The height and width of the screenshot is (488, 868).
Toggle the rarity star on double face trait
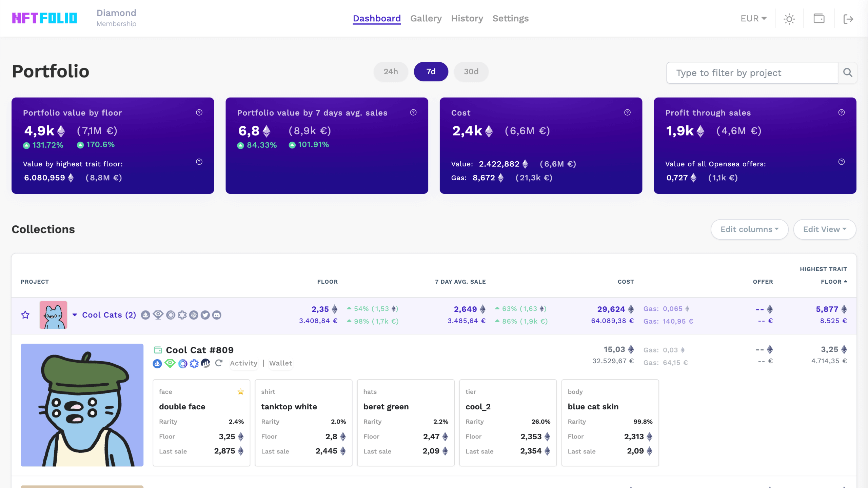tap(241, 392)
